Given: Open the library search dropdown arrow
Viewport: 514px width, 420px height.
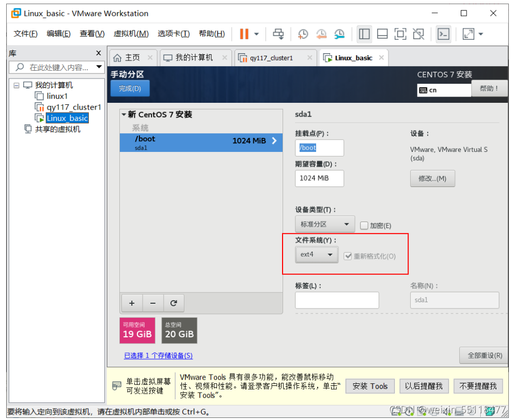Looking at the screenshot, I should (x=99, y=67).
